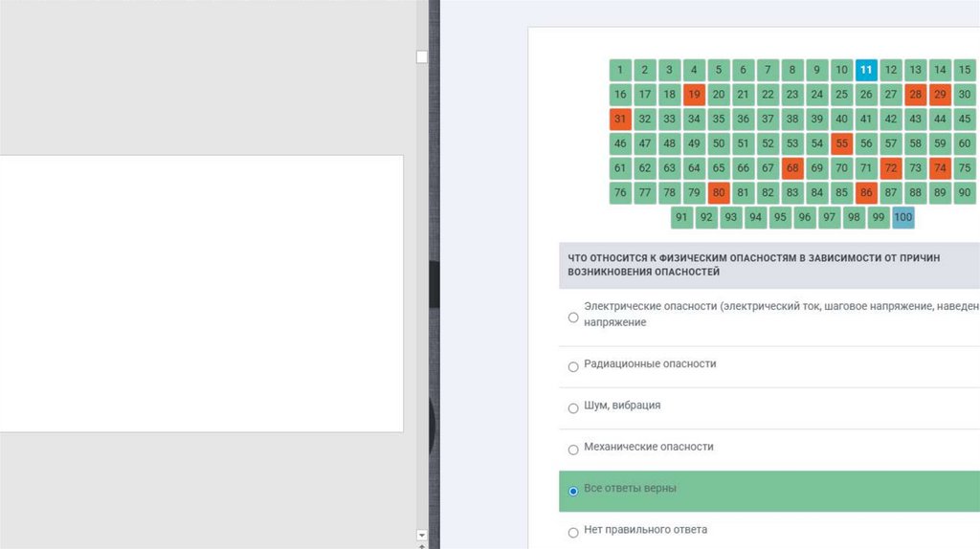Click the blank white slide area
The height and width of the screenshot is (549, 980).
tap(201, 293)
